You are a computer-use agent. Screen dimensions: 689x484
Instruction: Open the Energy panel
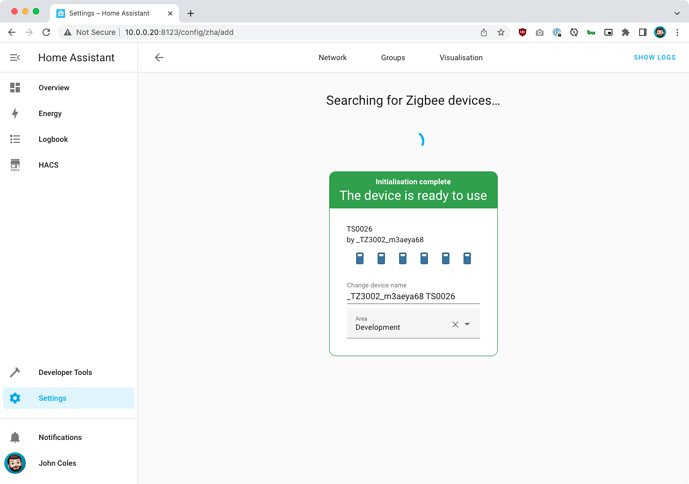point(50,114)
